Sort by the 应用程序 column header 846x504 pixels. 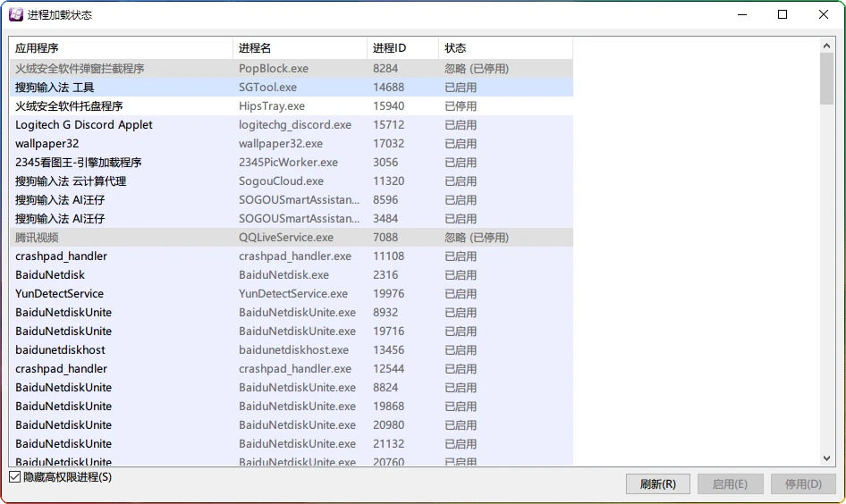tap(121, 48)
